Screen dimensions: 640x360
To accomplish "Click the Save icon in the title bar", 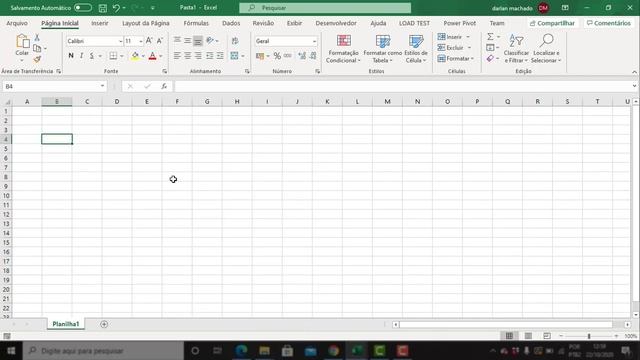I will 103,8.
